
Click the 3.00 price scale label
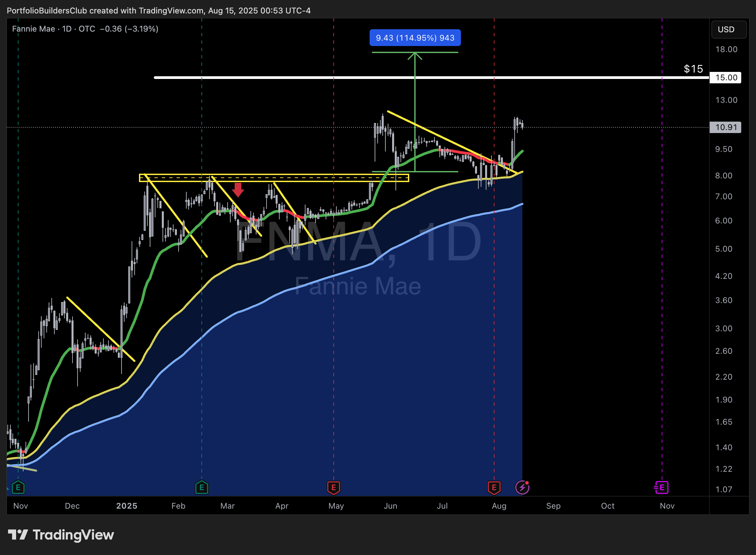(x=724, y=329)
